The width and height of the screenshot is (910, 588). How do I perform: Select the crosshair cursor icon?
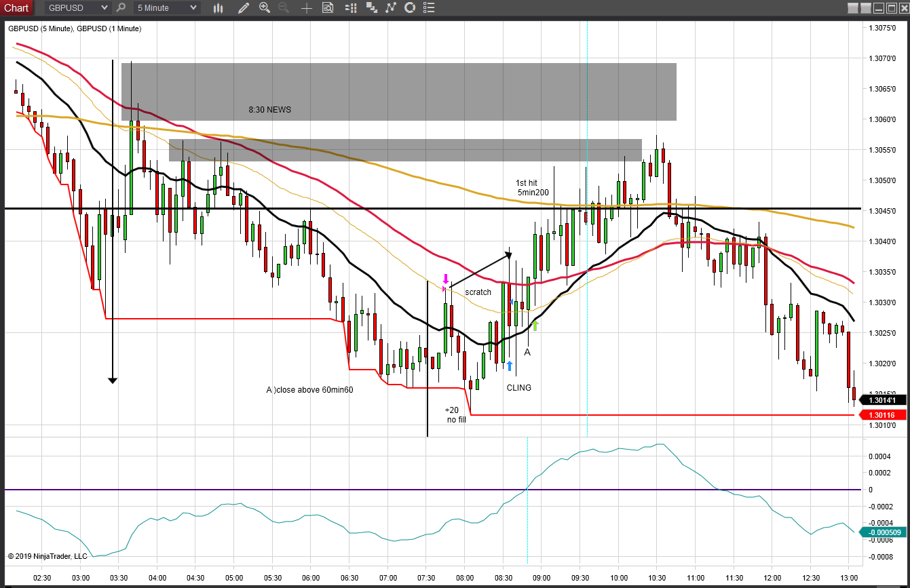coord(307,8)
